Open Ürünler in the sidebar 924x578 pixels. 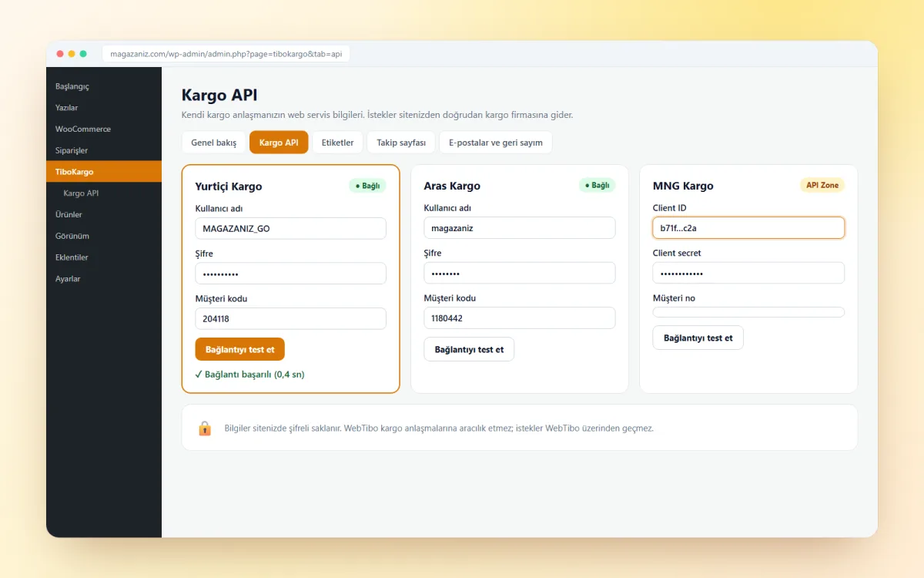point(104,214)
